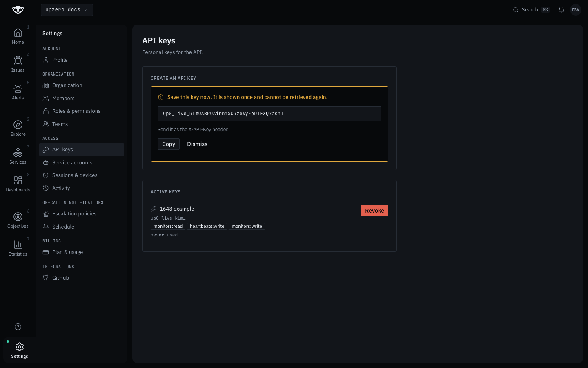Open the upzero docs workspace dropdown

point(67,10)
